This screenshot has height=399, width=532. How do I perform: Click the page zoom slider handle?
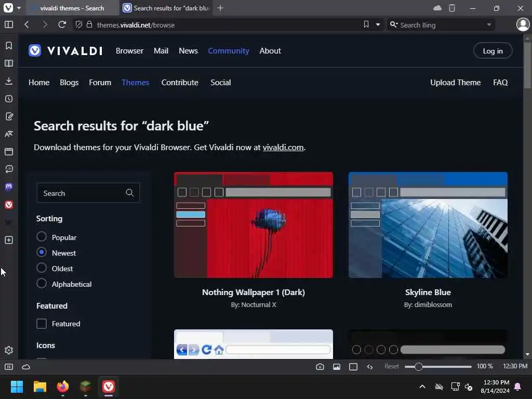point(418,367)
